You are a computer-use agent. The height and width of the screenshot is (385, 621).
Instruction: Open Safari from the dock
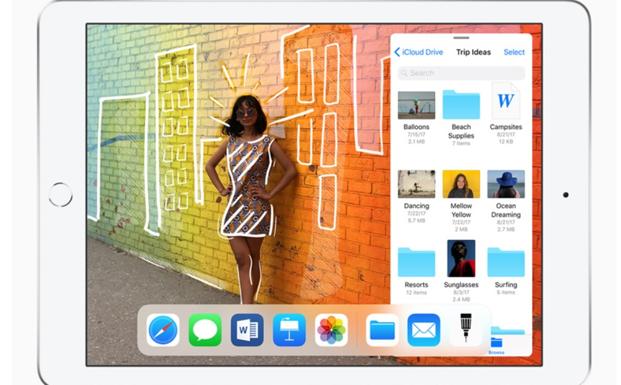(163, 330)
